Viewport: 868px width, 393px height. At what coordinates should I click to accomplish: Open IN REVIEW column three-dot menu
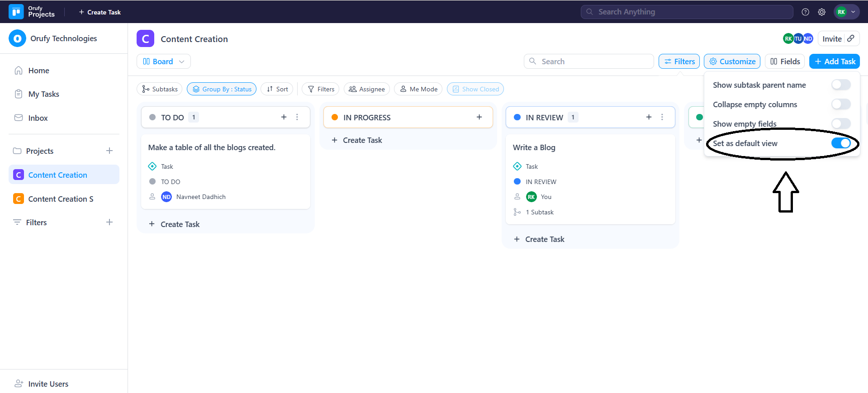tap(662, 117)
